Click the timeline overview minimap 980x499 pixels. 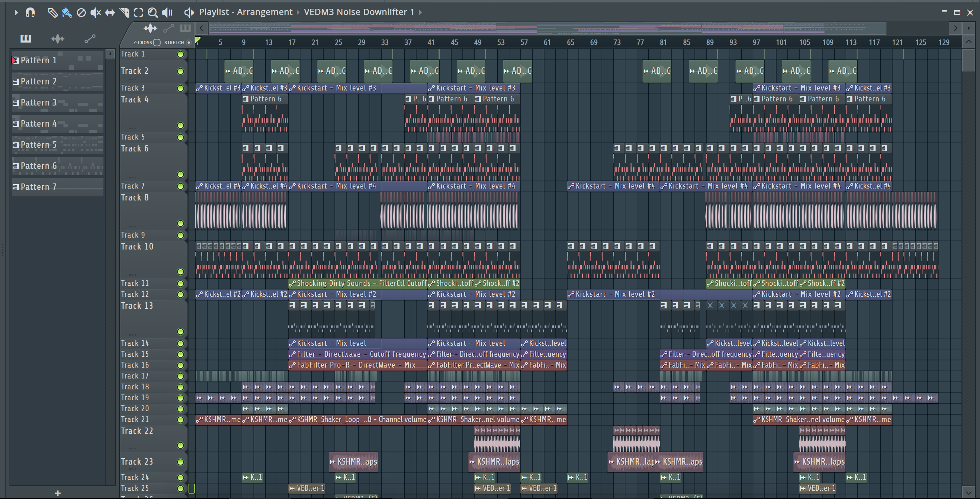pos(547,28)
